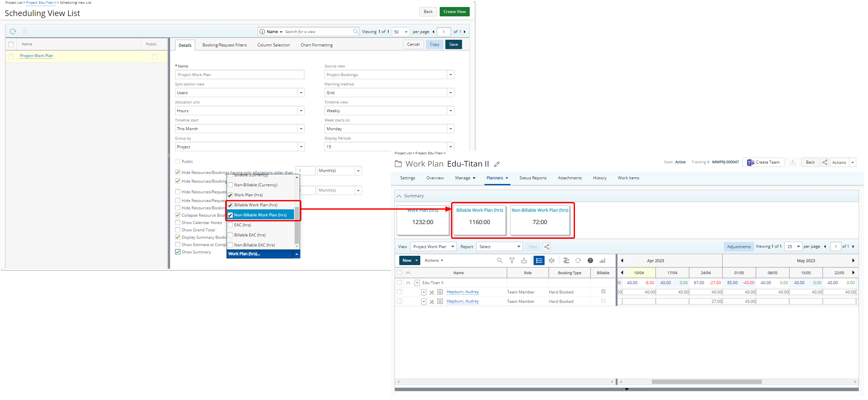The image size is (868, 400).
Task: Click the Name input field
Action: (240, 75)
